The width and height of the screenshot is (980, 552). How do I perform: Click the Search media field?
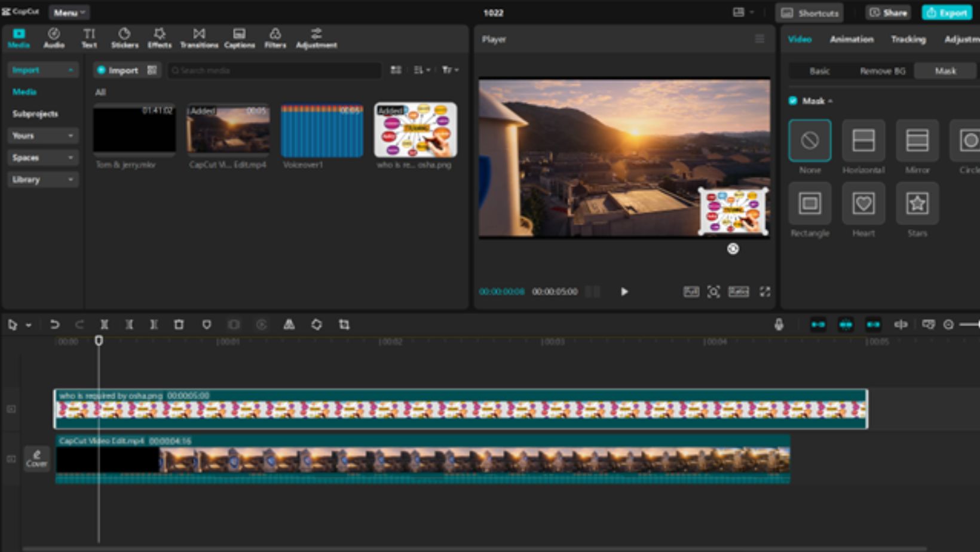[274, 70]
